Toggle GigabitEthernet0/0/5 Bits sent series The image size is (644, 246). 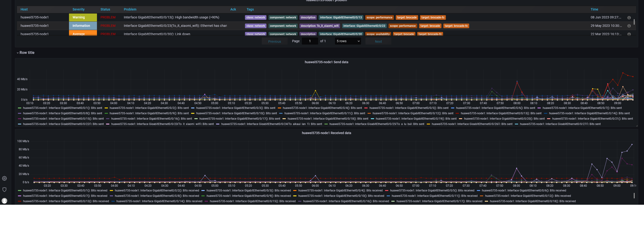(x=409, y=108)
